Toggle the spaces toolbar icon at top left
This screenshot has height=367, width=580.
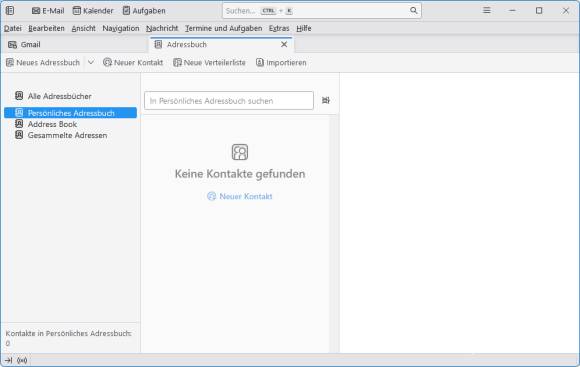point(10,11)
